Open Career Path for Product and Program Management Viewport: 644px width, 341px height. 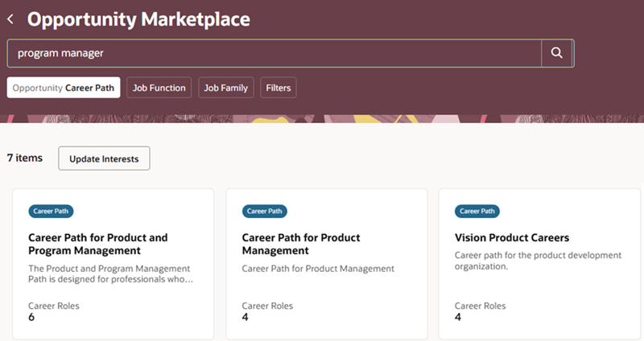[x=98, y=244]
